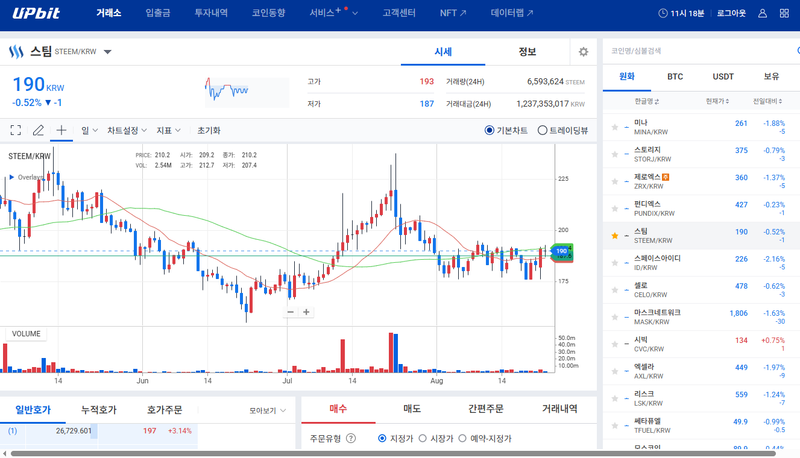Open 거래소 menu
Viewport: 800px width, 458px height.
pos(109,13)
